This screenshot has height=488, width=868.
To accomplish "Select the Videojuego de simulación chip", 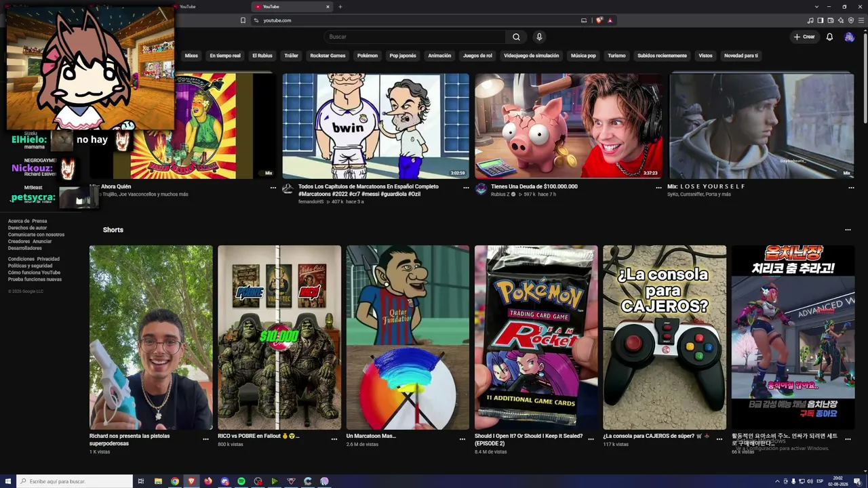I will click(532, 56).
